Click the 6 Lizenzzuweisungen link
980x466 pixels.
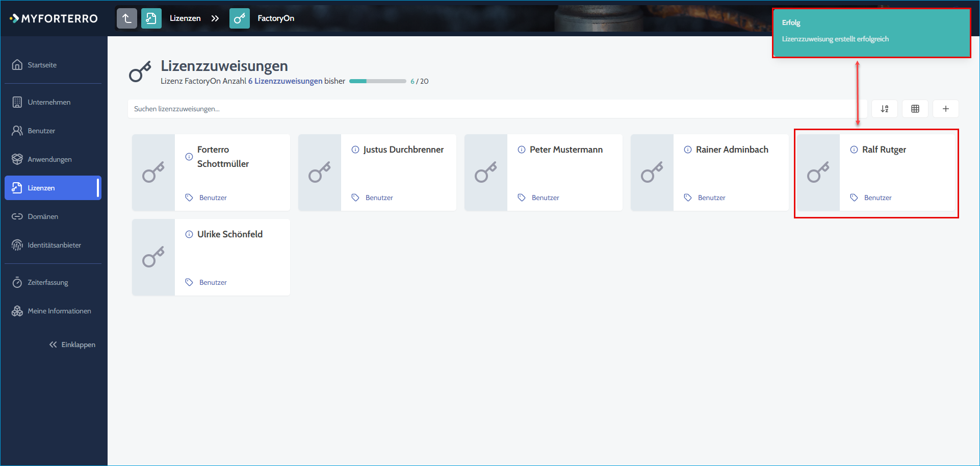[x=285, y=81]
